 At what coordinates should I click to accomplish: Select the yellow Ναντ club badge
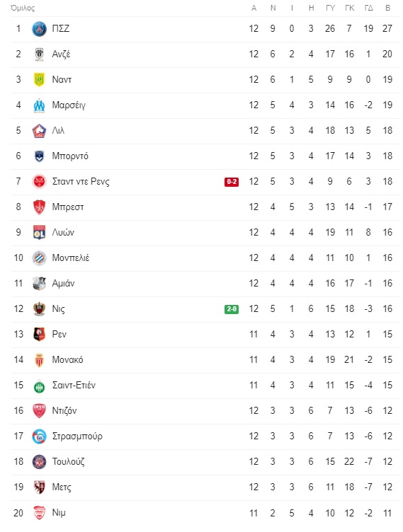coord(39,80)
